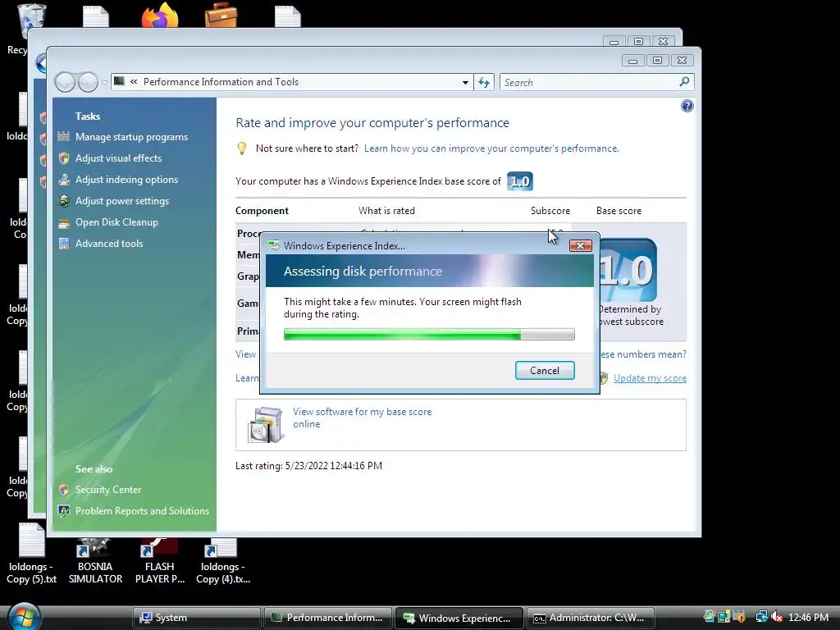The height and width of the screenshot is (630, 840).
Task: Refresh the Performance Information page
Action: coord(484,83)
